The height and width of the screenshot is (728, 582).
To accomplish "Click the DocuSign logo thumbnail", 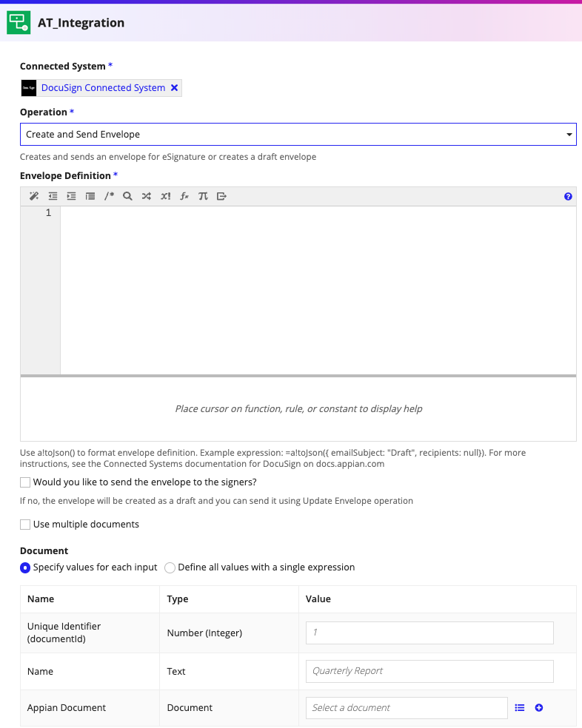I will (29, 88).
